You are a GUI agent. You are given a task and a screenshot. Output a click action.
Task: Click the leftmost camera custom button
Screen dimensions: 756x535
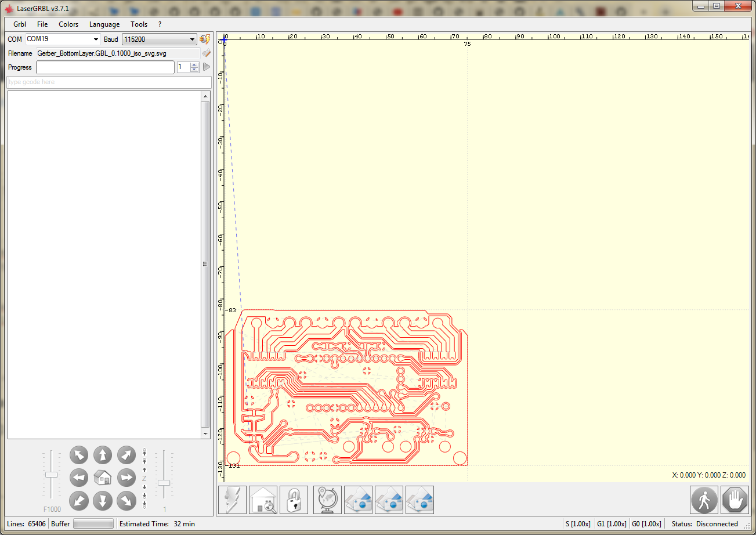click(x=359, y=500)
